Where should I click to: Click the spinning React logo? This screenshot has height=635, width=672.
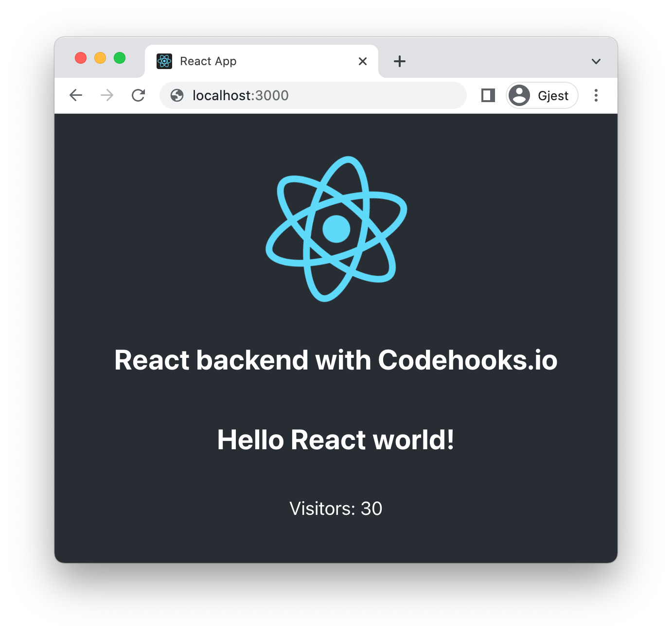336,229
